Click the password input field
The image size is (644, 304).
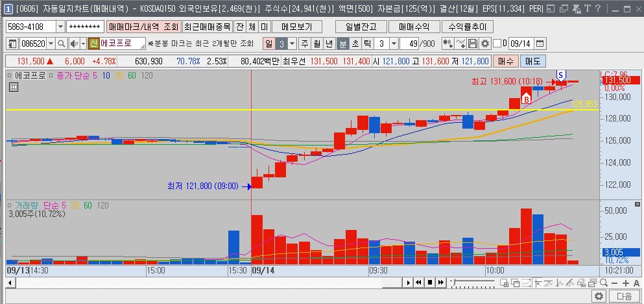click(x=85, y=27)
